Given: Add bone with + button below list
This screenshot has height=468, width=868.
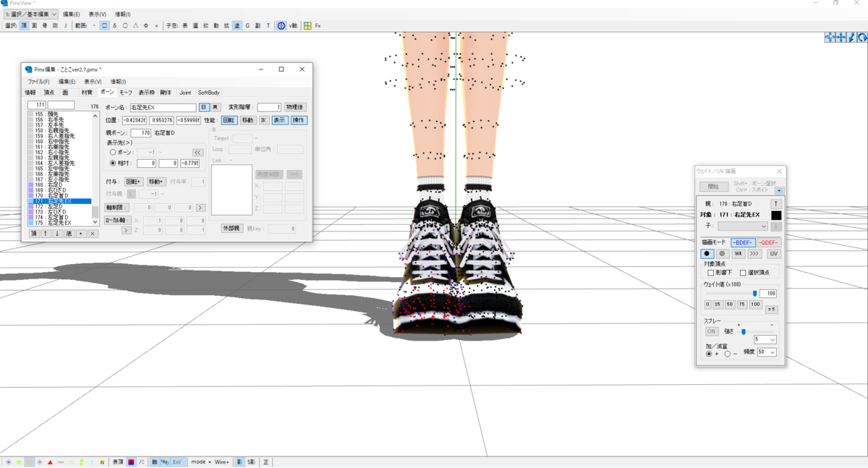Looking at the screenshot, I should (x=81, y=234).
